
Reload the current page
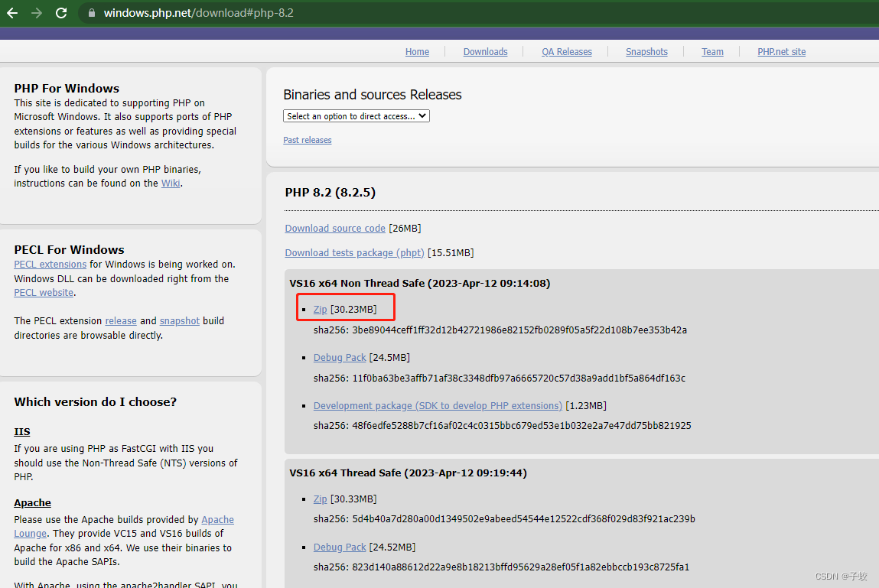(x=61, y=12)
